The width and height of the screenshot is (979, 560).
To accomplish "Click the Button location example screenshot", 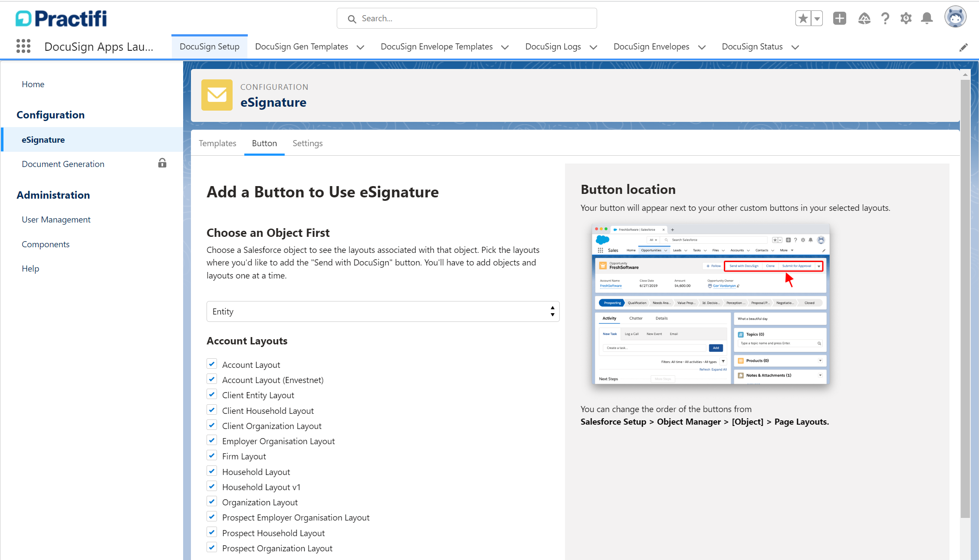I will 710,304.
